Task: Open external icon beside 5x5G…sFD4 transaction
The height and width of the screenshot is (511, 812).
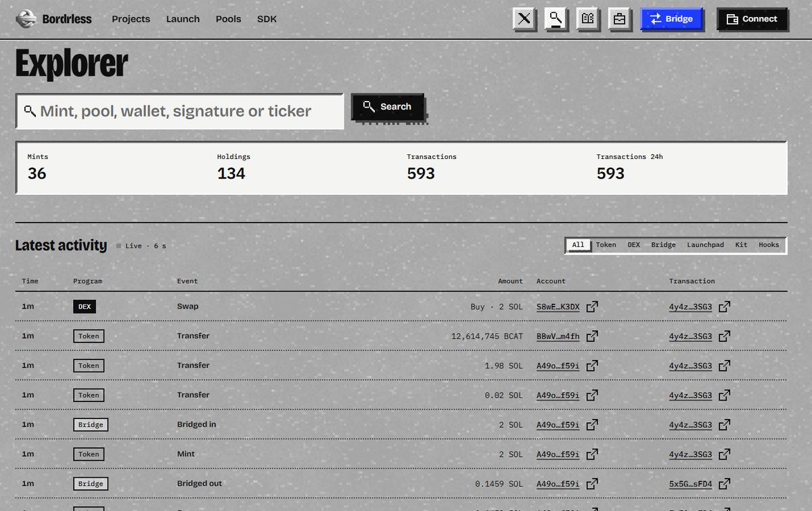Action: [x=724, y=484]
